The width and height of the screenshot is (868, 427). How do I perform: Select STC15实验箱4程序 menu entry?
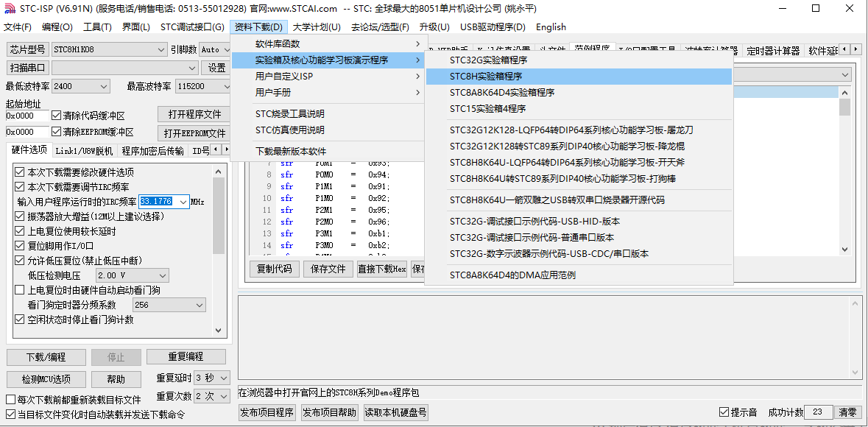click(x=579, y=108)
